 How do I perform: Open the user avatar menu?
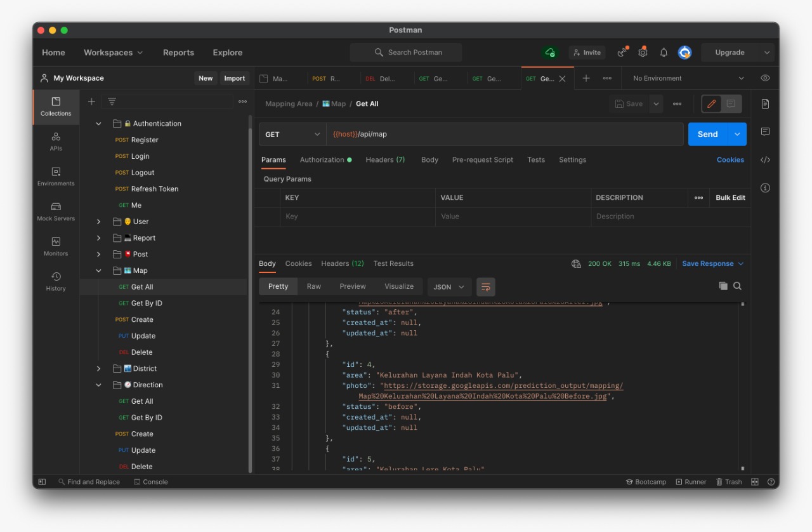[x=684, y=53]
